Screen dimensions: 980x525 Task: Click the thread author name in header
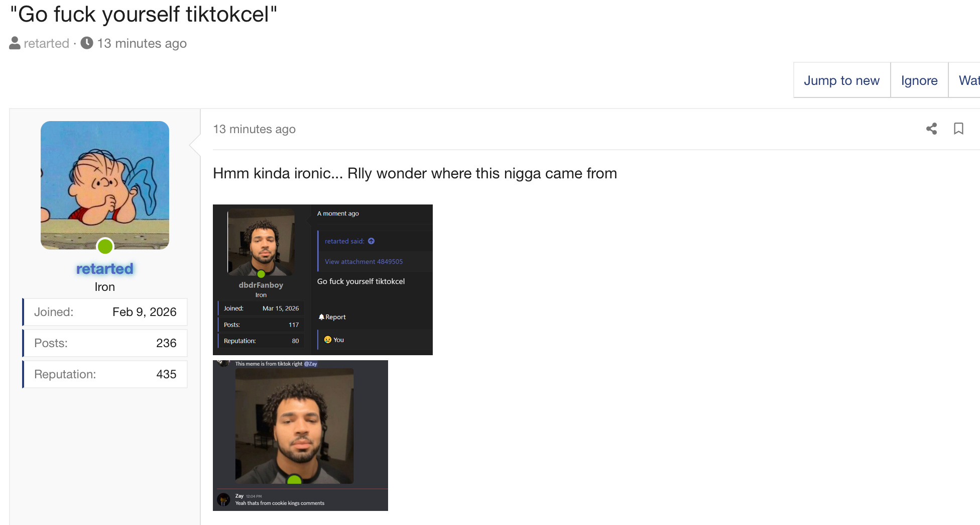point(46,43)
